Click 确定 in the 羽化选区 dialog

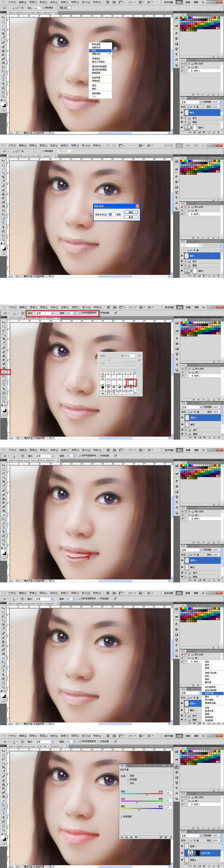point(131,212)
